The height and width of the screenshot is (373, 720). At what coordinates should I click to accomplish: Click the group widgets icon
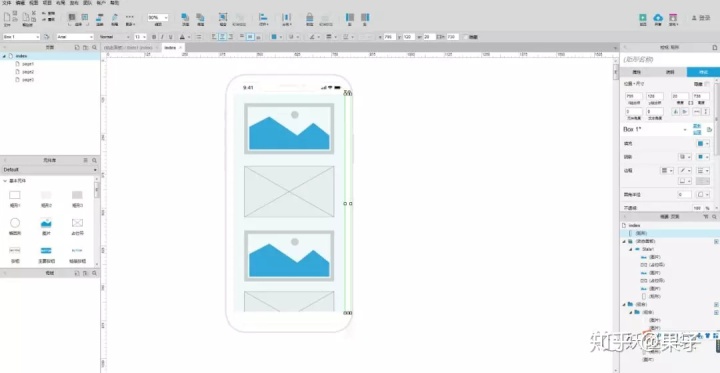tap(223, 17)
